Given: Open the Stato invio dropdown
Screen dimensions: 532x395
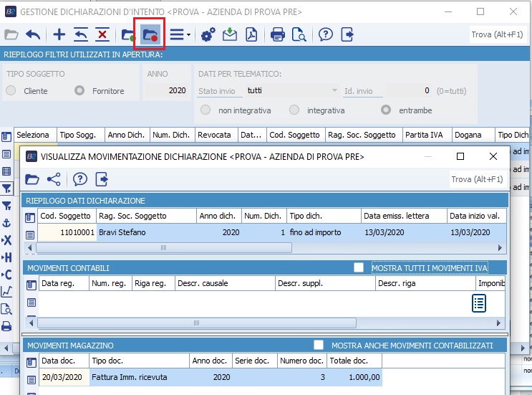Looking at the screenshot, I should tap(334, 91).
